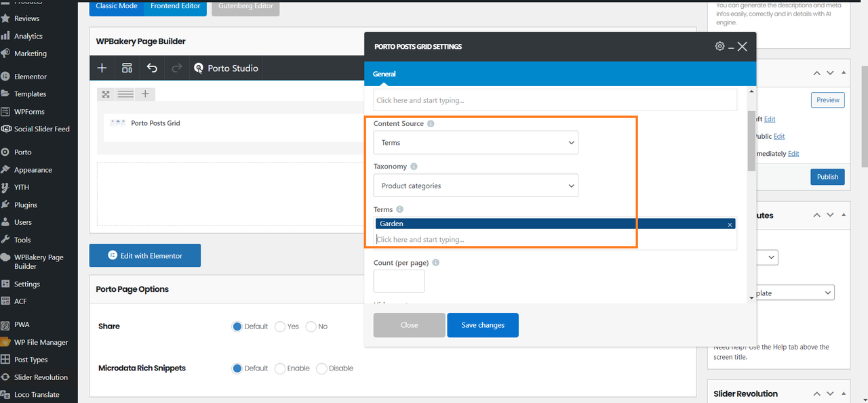Open WPBakery Page Builder sidebar menu

point(39,261)
